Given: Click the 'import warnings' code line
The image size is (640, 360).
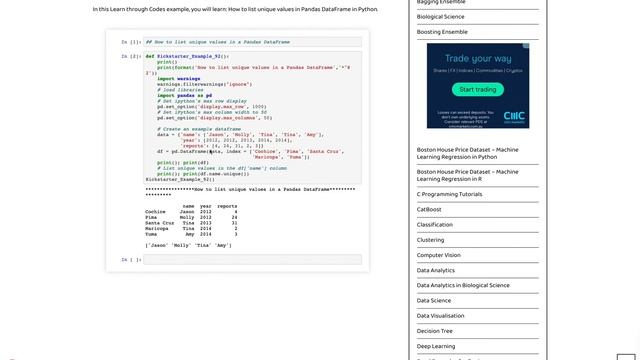Looking at the screenshot, I should [178, 79].
